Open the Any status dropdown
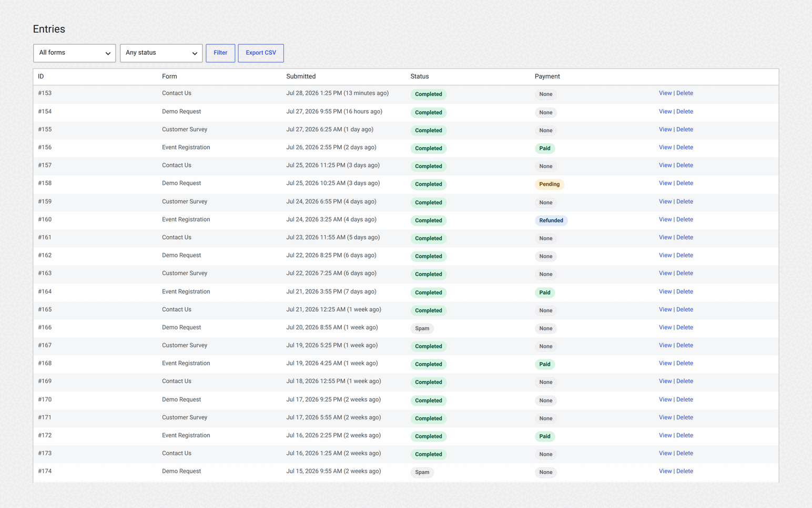 161,53
